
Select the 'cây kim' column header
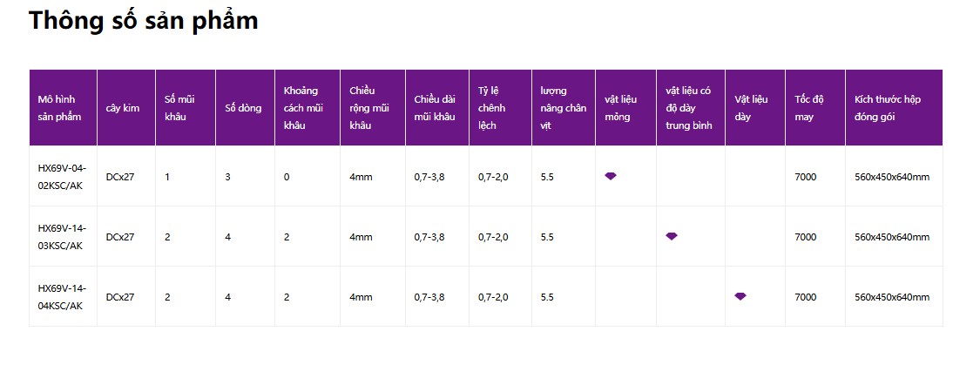(126, 108)
